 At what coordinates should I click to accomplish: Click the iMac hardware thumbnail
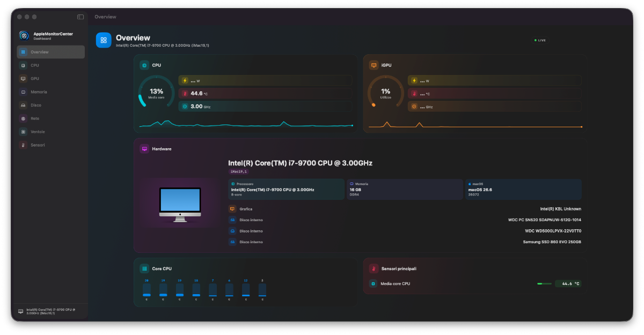tap(180, 205)
